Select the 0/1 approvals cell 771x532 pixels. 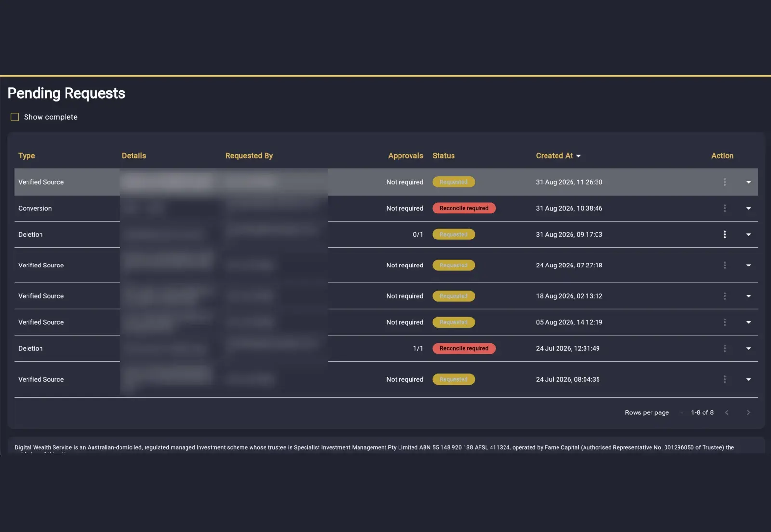418,234
